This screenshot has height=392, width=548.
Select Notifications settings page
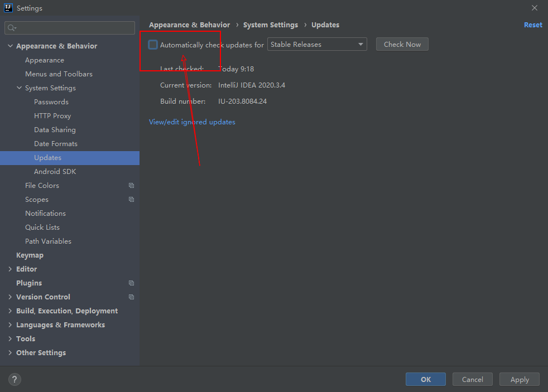[45, 213]
